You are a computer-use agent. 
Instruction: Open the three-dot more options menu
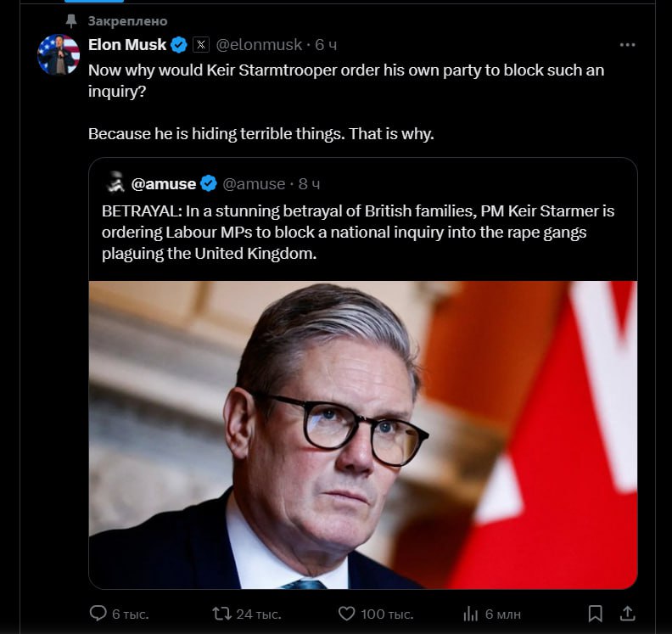coord(627,45)
